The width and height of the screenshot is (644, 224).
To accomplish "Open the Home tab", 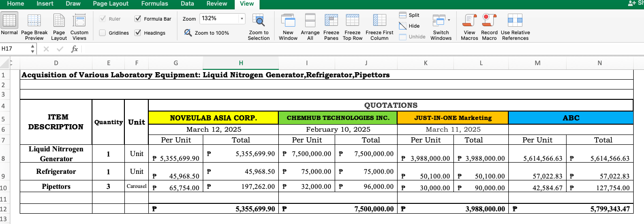I will click(x=15, y=3).
